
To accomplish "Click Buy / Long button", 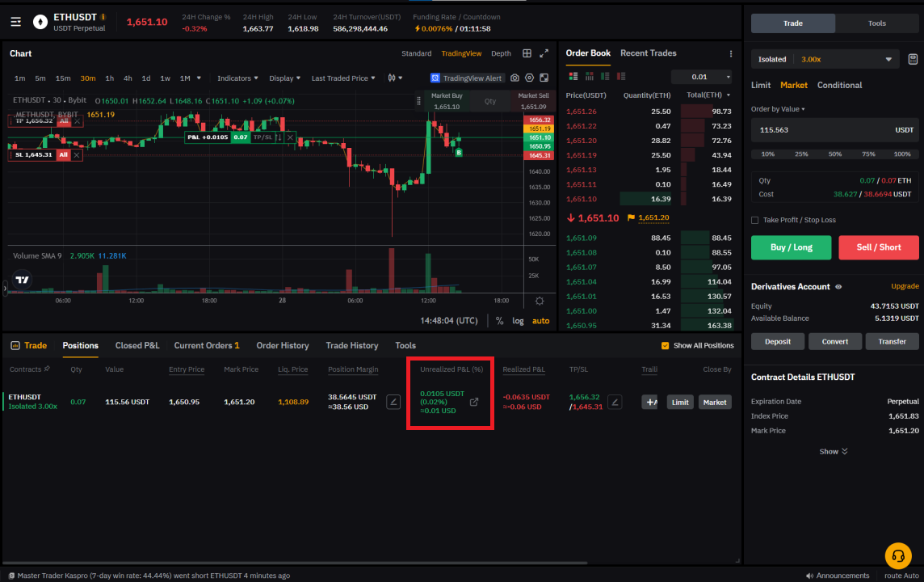I will tap(791, 247).
